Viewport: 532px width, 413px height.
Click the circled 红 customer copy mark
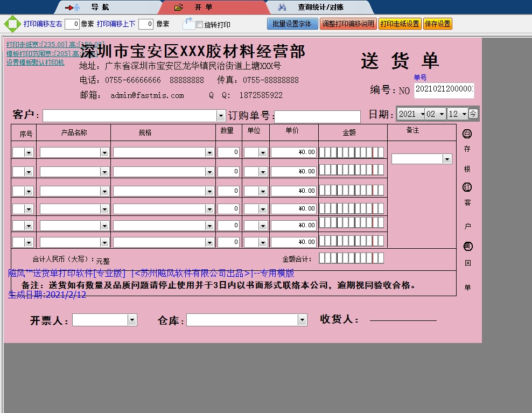[x=467, y=187]
